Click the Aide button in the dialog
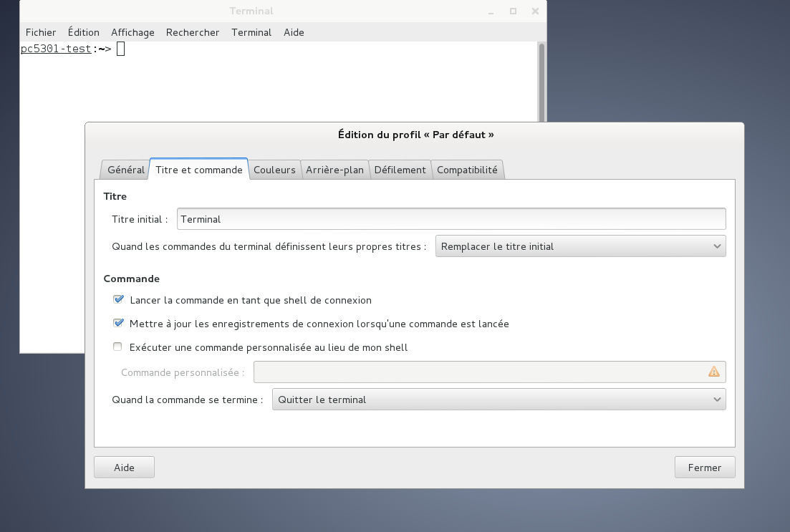Viewport: 790px width, 532px height. click(x=124, y=468)
